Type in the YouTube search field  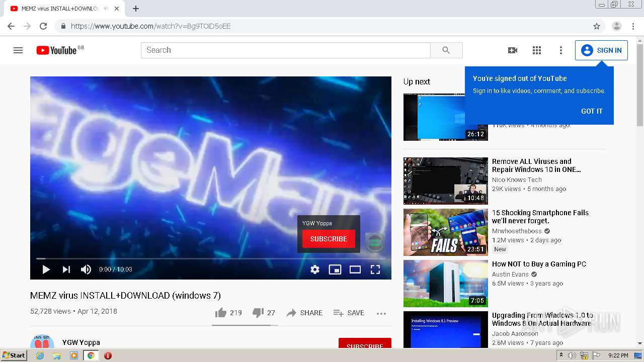click(286, 50)
